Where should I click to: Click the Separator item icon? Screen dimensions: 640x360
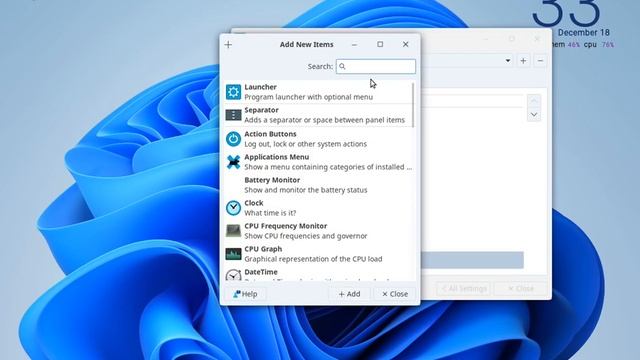(233, 115)
